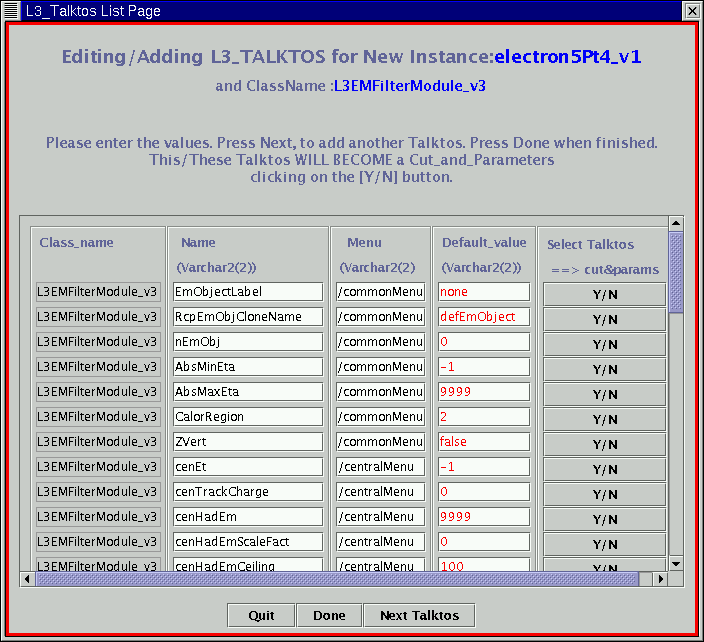Click the default value field containing defEmObject
704x642 pixels.
tap(483, 317)
